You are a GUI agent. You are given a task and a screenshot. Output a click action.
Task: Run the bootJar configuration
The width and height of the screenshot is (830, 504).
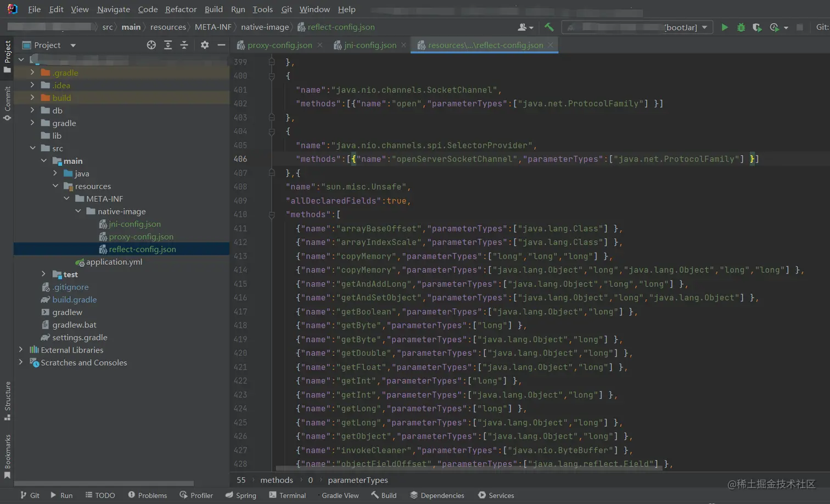725,27
